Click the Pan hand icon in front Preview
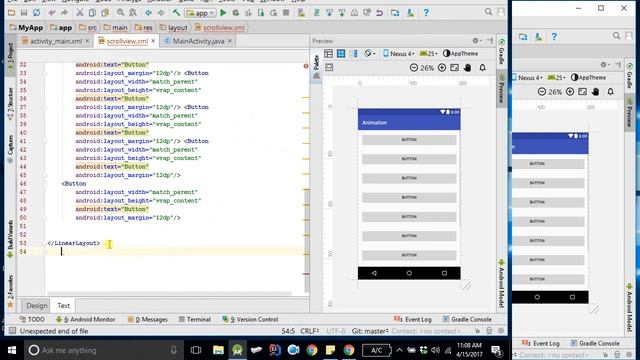Viewport: 640px width, 360px height. (x=467, y=67)
